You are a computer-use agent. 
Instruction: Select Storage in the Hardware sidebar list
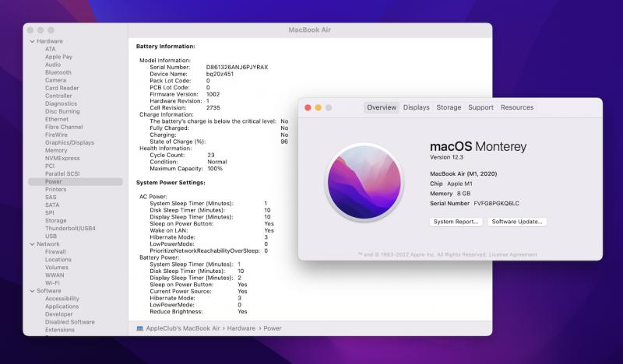[55, 221]
